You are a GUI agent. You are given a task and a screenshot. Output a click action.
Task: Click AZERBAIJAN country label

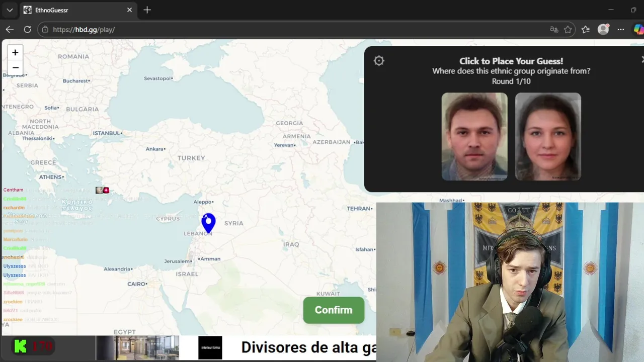331,142
